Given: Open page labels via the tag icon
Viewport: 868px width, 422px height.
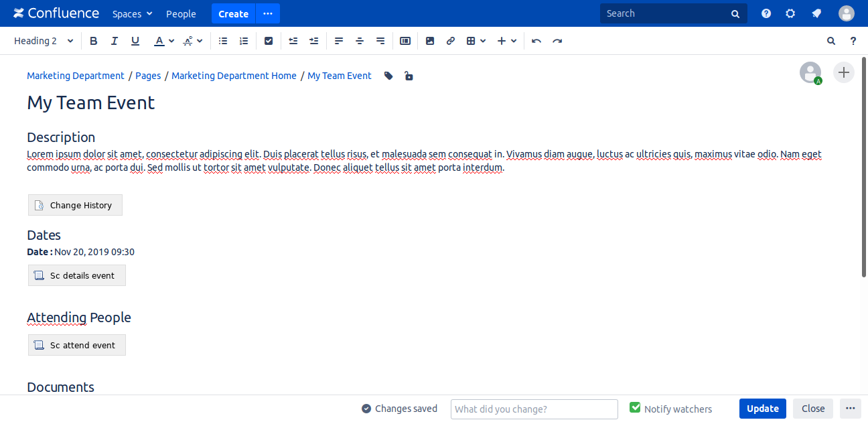Looking at the screenshot, I should pos(388,76).
